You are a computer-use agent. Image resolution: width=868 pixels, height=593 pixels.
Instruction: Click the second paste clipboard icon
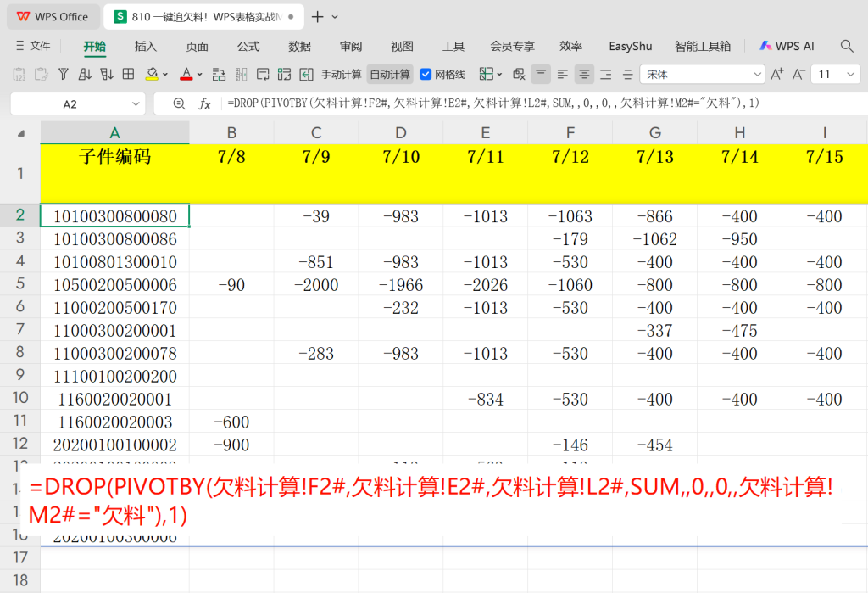(41, 75)
